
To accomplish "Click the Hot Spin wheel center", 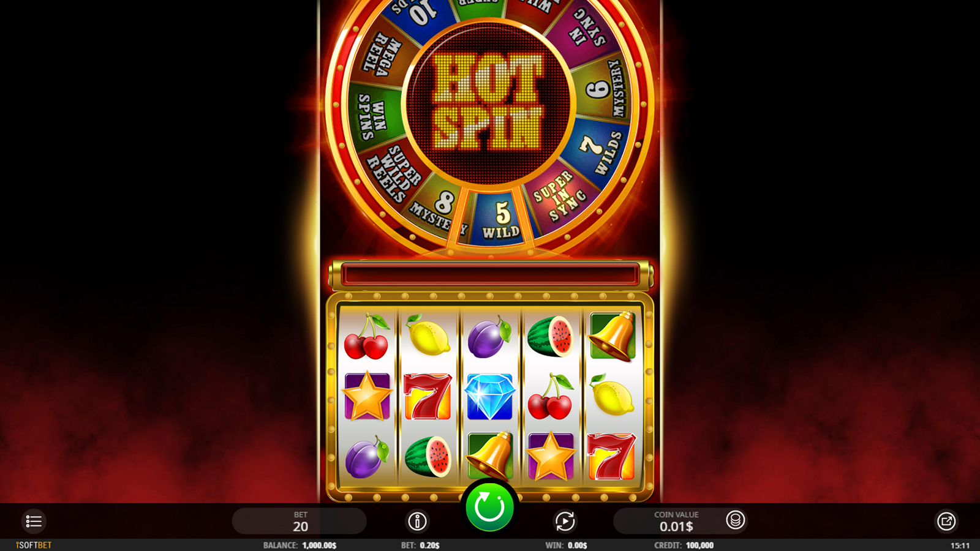I will tap(489, 102).
